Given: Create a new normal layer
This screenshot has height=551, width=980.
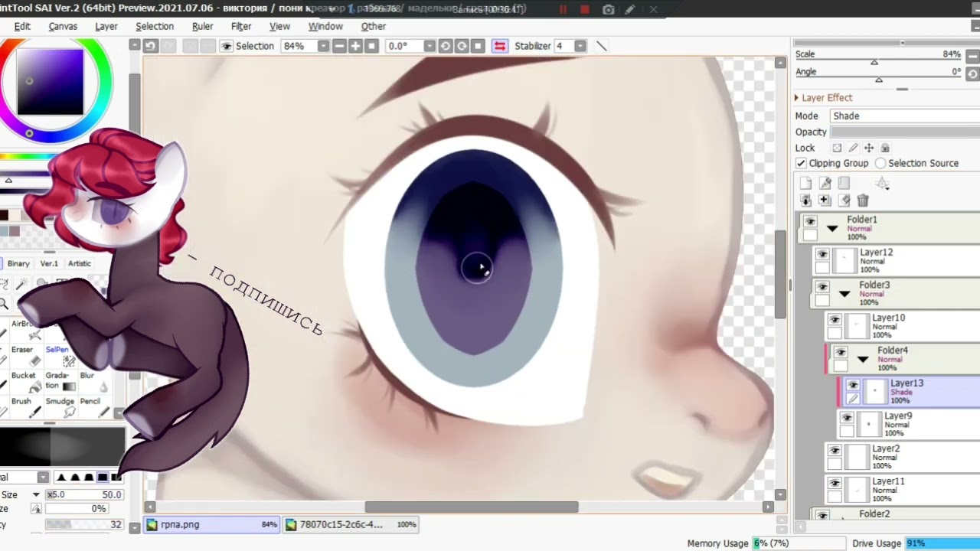Looking at the screenshot, I should point(805,183).
